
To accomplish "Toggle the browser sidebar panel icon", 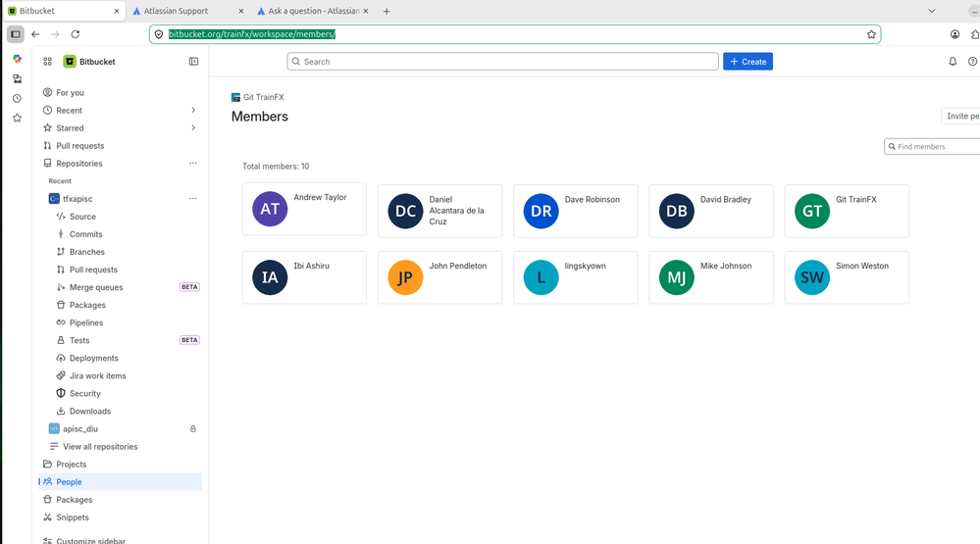I will pos(16,34).
